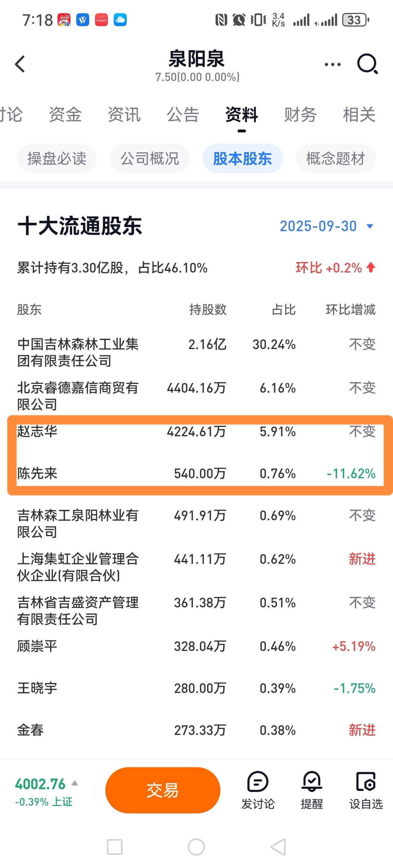
Task: Tap the orange 交易 trade button
Action: point(163,790)
